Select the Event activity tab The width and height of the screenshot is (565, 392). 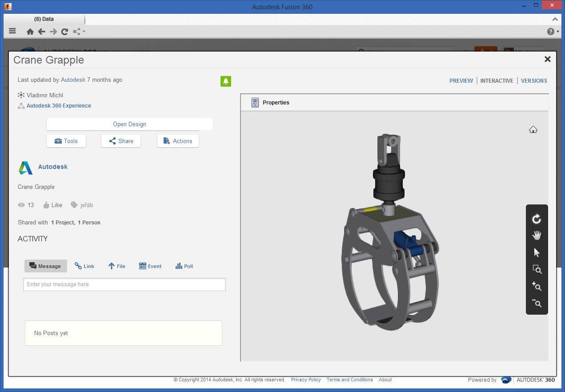(x=150, y=266)
